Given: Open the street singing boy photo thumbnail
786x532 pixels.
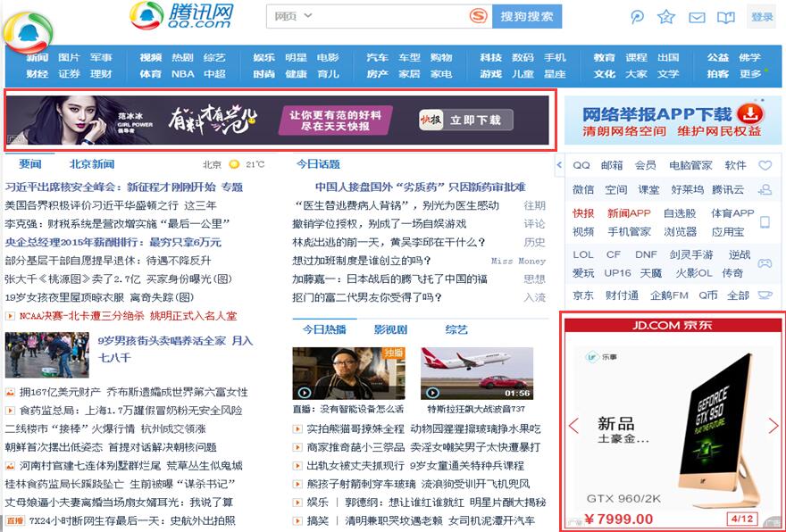Looking at the screenshot, I should 47,354.
